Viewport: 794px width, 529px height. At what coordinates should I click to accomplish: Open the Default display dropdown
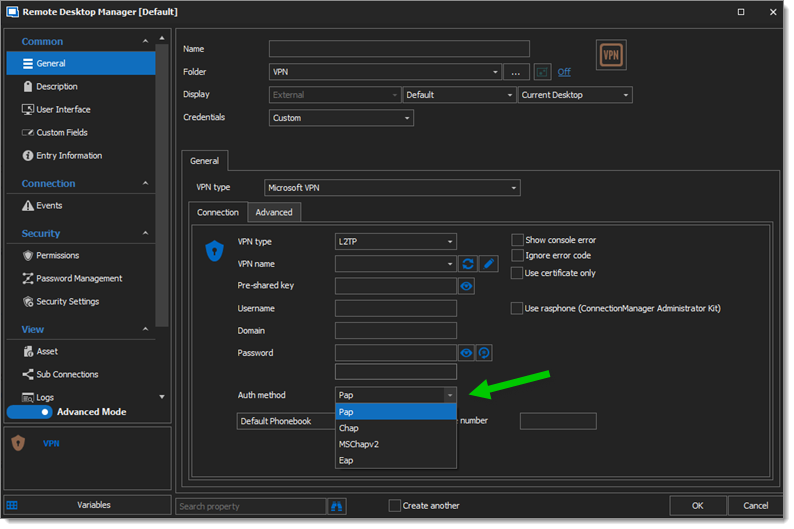pos(459,95)
